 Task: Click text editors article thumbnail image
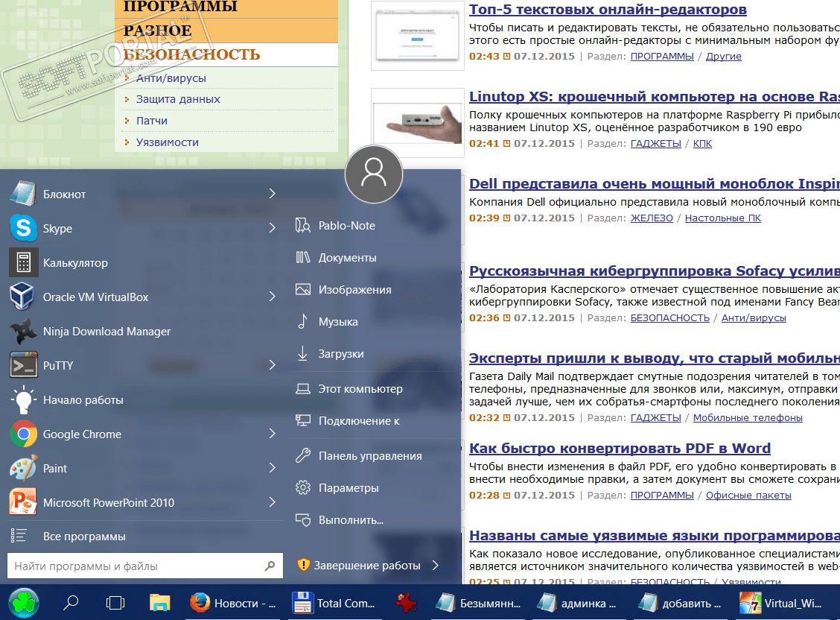click(417, 36)
